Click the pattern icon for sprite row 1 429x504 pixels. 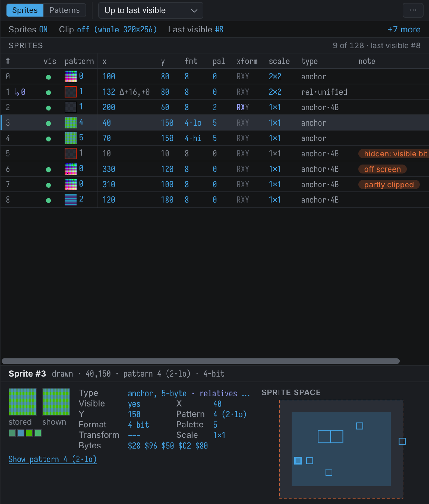click(71, 92)
